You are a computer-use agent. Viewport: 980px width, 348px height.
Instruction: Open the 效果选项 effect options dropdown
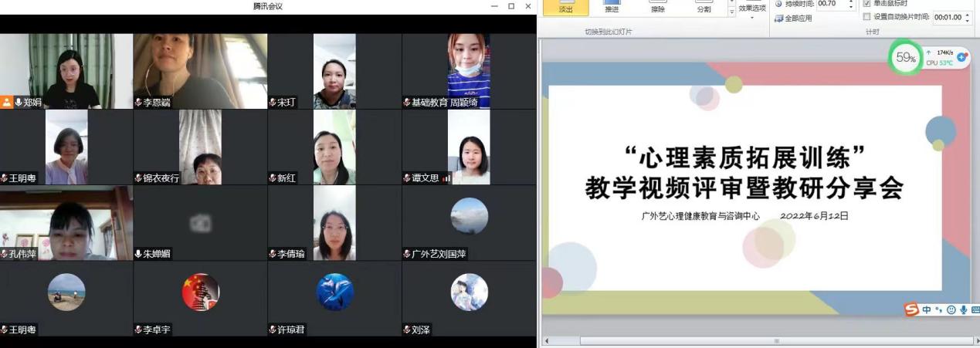[752, 11]
